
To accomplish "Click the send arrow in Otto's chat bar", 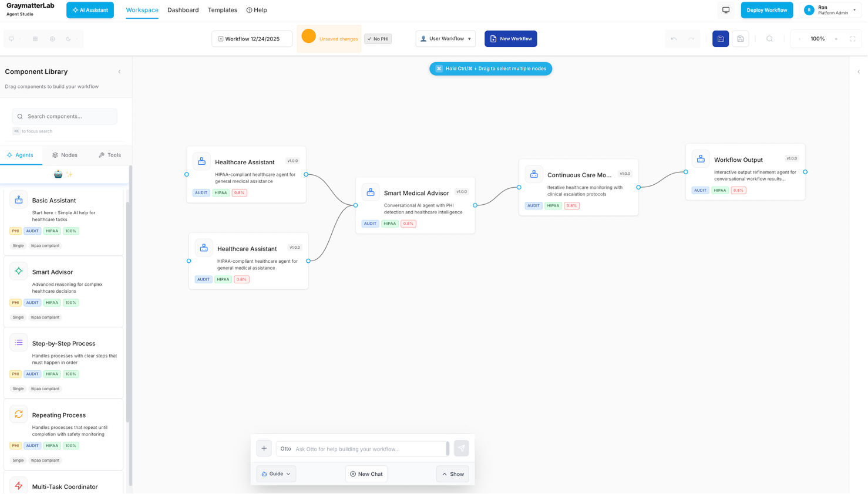I will coord(462,448).
